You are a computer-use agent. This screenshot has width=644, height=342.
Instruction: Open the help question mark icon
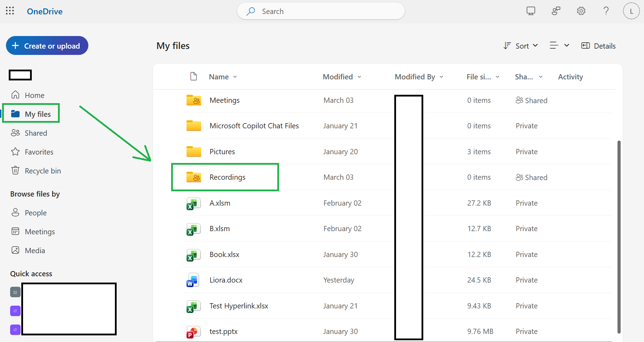coord(606,11)
